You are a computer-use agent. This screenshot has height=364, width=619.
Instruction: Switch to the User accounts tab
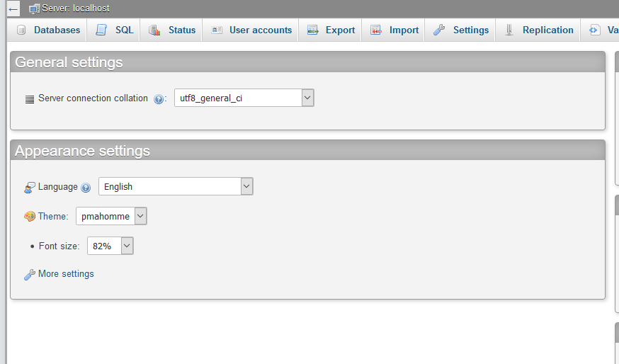[x=251, y=30]
